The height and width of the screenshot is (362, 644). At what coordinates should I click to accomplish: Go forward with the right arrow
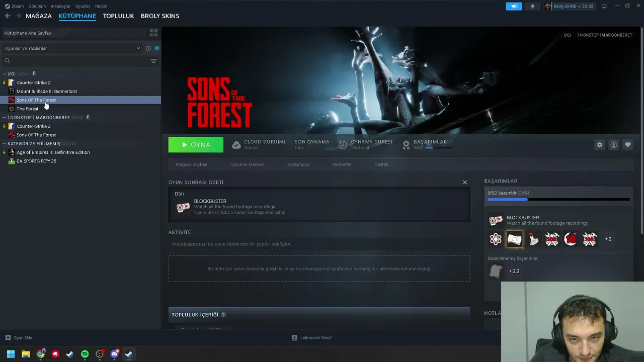pyautogui.click(x=18, y=16)
